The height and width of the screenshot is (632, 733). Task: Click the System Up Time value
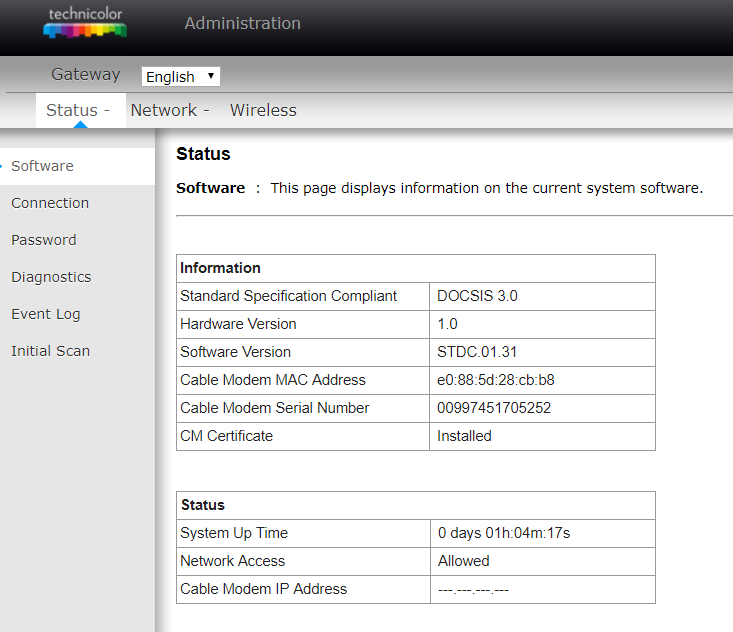[504, 533]
